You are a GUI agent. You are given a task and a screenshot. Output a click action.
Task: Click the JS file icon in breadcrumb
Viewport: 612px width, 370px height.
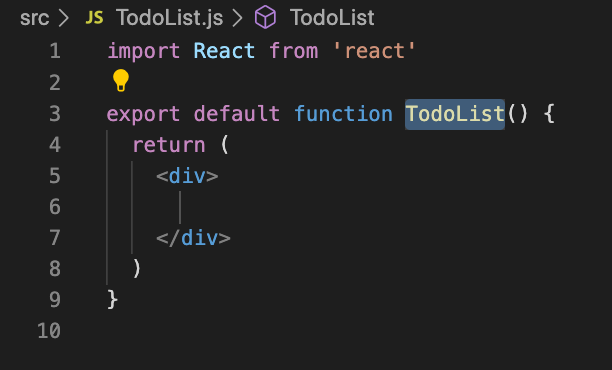click(94, 18)
